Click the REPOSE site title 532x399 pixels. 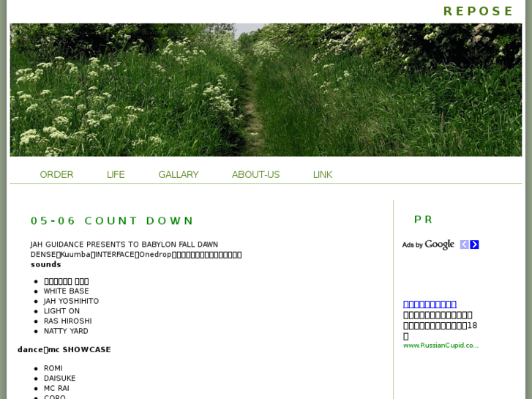[x=478, y=11]
